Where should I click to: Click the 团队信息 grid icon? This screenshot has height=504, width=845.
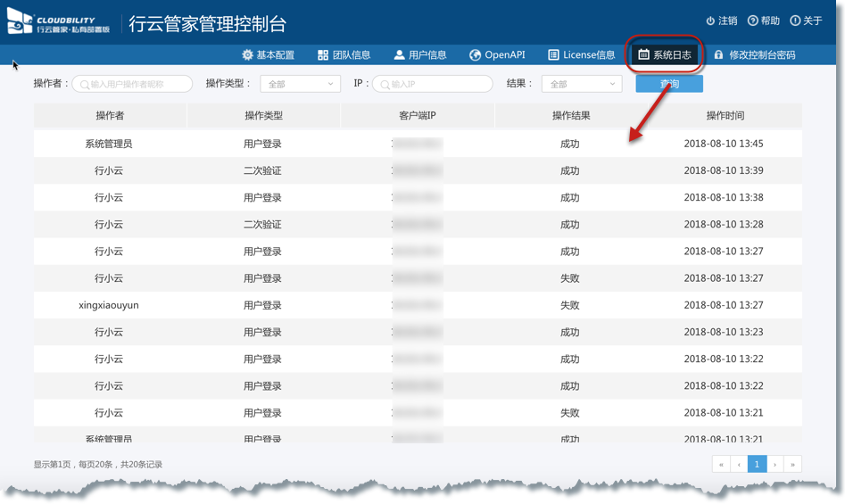click(323, 55)
